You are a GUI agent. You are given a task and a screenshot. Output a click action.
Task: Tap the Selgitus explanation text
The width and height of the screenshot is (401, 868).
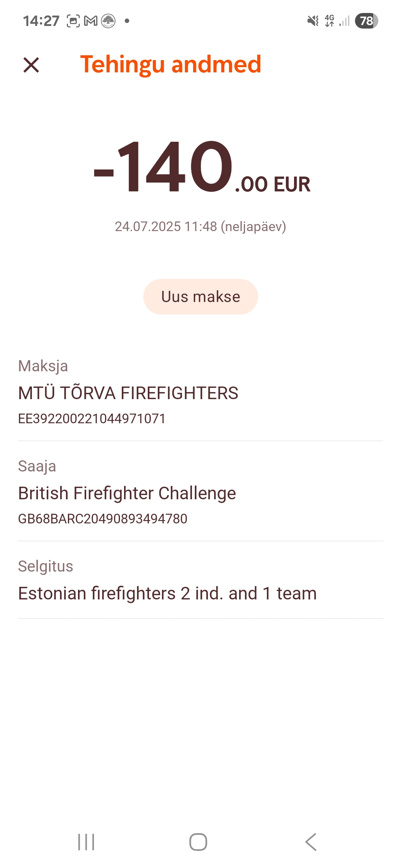tap(167, 593)
